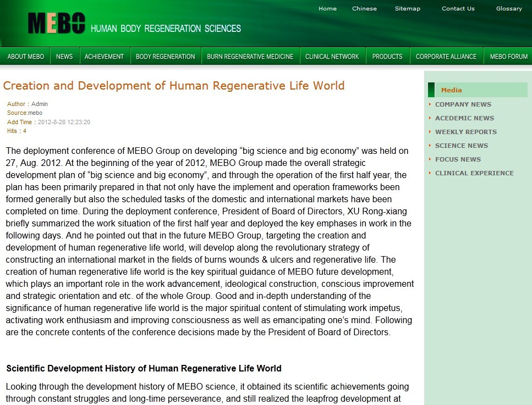Open Focus News sidebar link
Image resolution: width=532 pixels, height=405 pixels.
coord(458,159)
